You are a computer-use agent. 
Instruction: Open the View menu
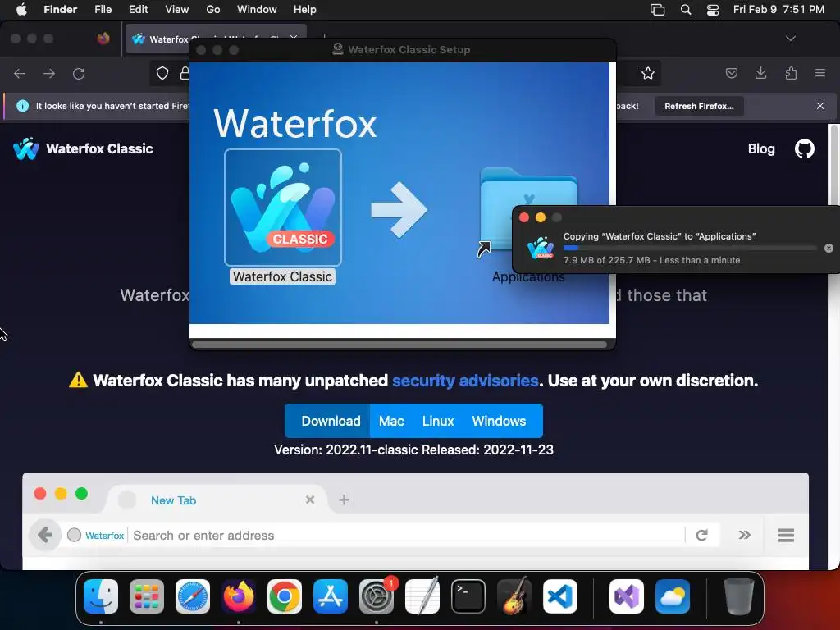click(177, 10)
